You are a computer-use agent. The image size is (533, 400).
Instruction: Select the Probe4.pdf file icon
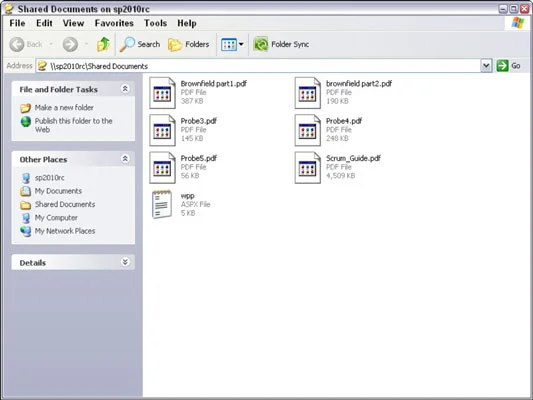308,130
